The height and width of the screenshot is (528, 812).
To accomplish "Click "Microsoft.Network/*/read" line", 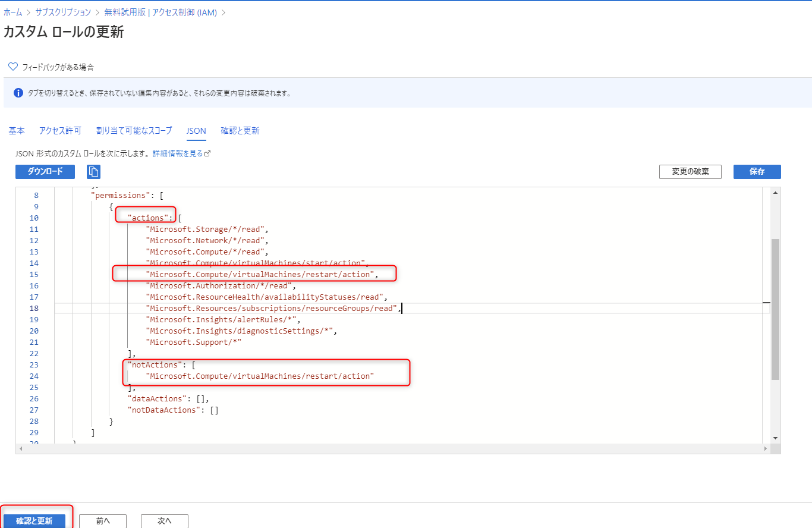I will (209, 240).
